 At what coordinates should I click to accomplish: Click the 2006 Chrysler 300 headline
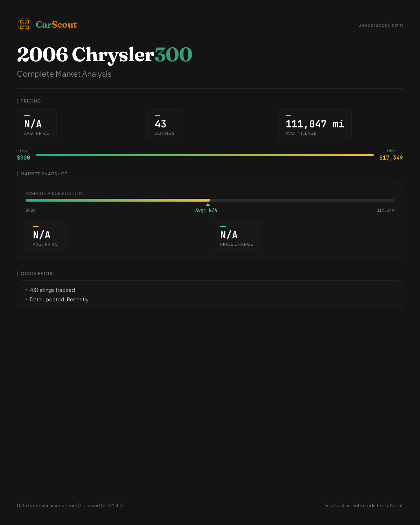pos(105,55)
